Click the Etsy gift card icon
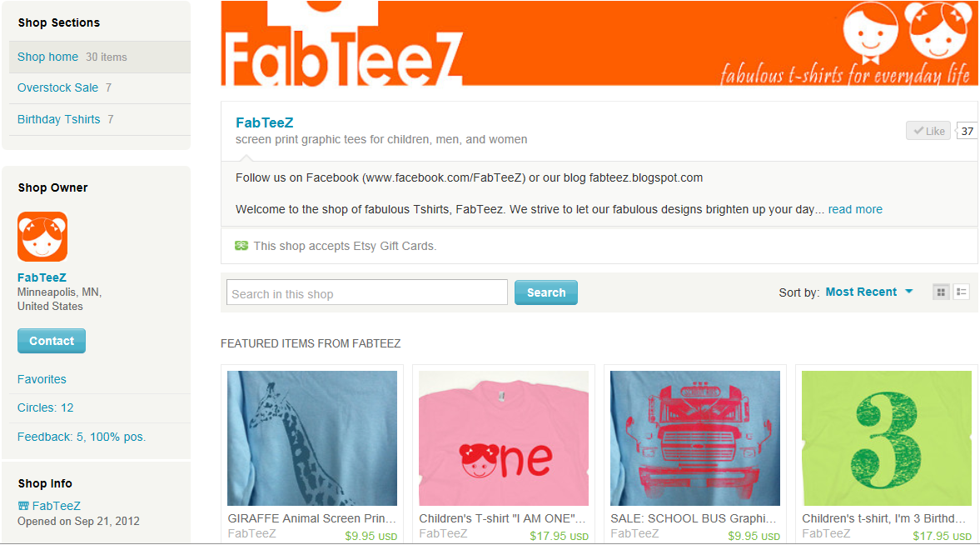This screenshot has width=980, height=545. 241,246
